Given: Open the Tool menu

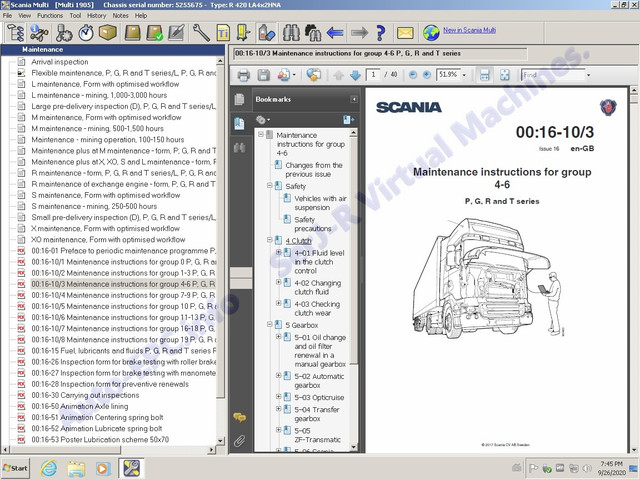Looking at the screenshot, I should pos(75,16).
